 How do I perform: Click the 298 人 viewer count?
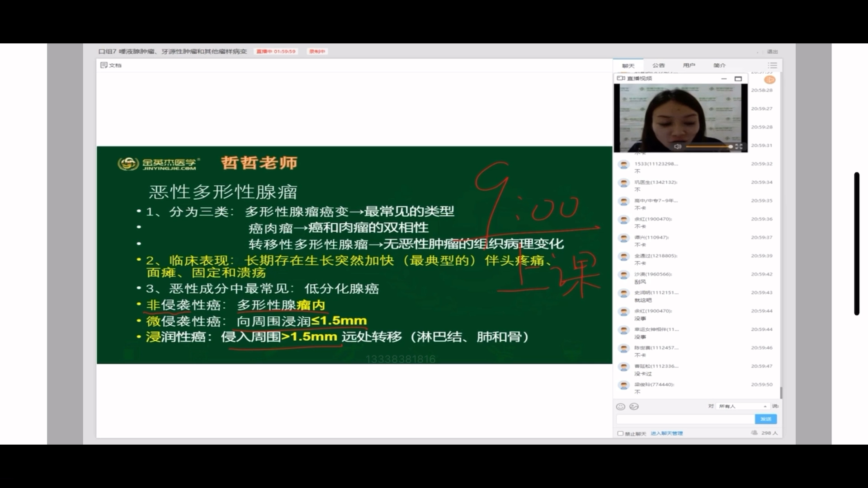coord(769,433)
